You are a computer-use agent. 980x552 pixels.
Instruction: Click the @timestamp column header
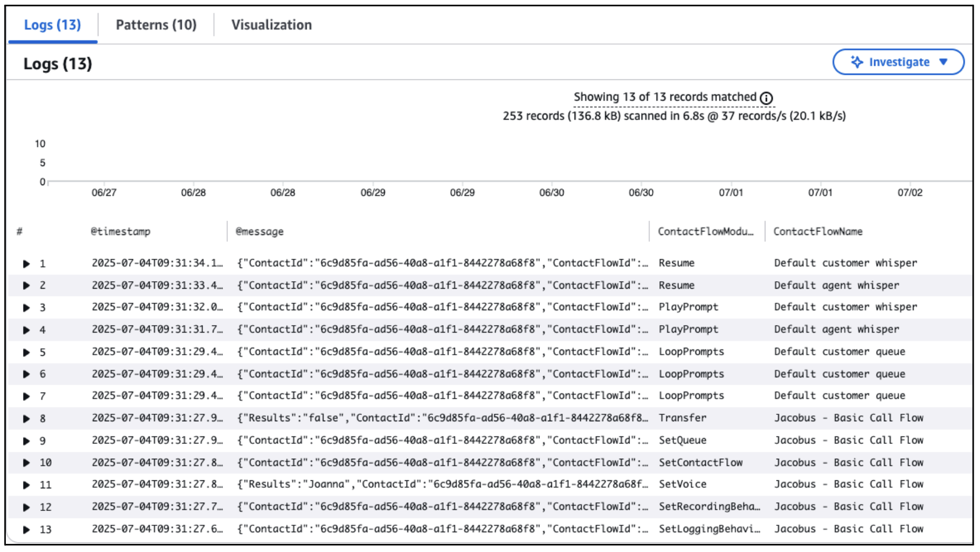pyautogui.click(x=120, y=231)
